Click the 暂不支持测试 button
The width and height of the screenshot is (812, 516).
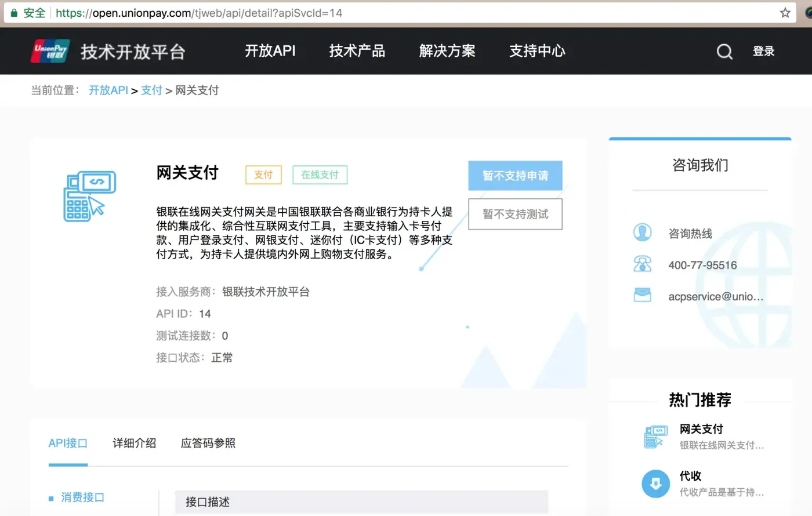pos(515,214)
